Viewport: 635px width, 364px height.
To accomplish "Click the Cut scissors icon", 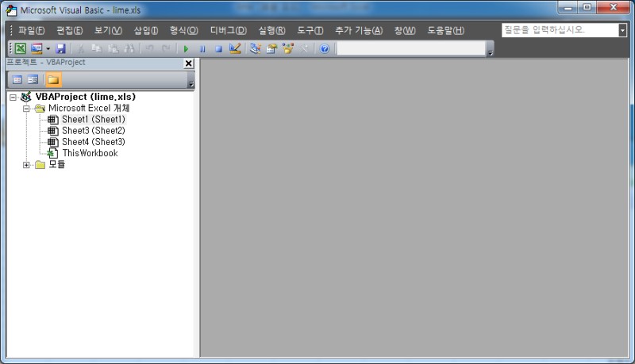I will (81, 48).
